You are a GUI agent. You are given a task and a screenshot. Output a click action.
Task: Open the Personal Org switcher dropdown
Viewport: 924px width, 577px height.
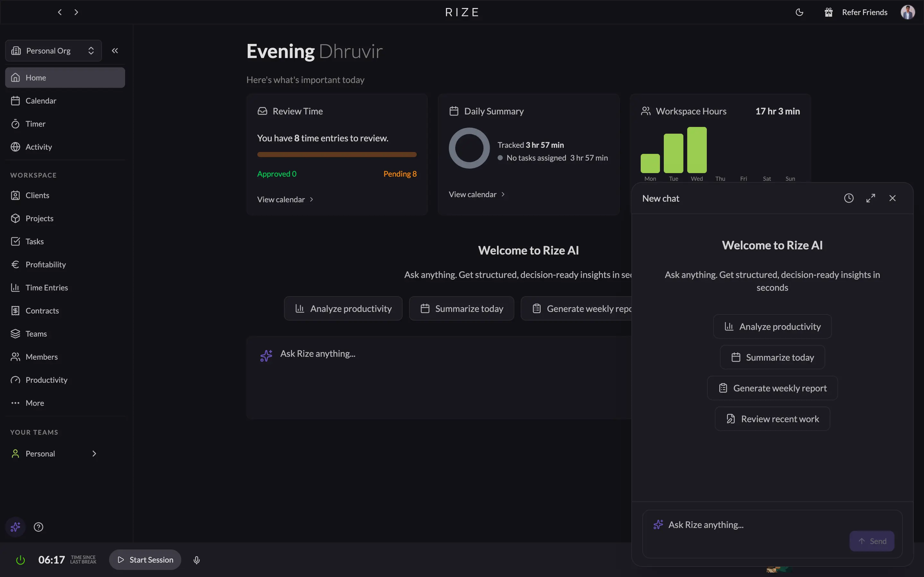pos(54,51)
